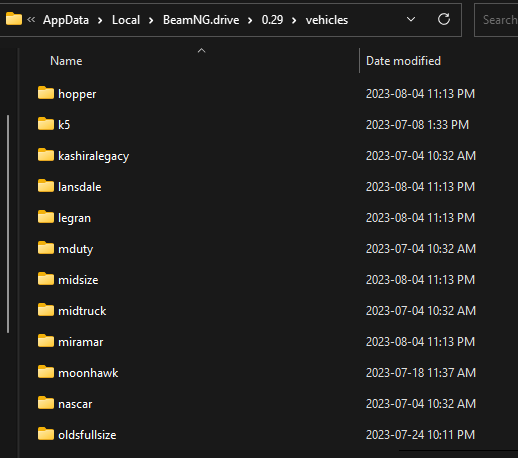Select the k5 folder name
518x458 pixels.
pyautogui.click(x=64, y=125)
